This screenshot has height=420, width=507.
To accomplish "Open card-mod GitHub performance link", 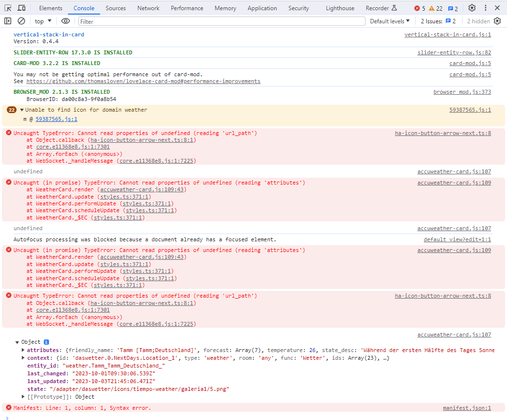I will (x=143, y=81).
